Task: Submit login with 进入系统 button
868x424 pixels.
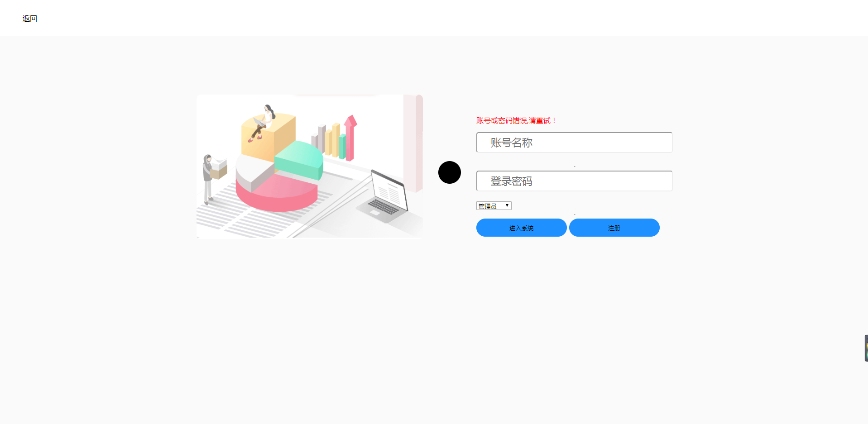Action: [x=521, y=228]
